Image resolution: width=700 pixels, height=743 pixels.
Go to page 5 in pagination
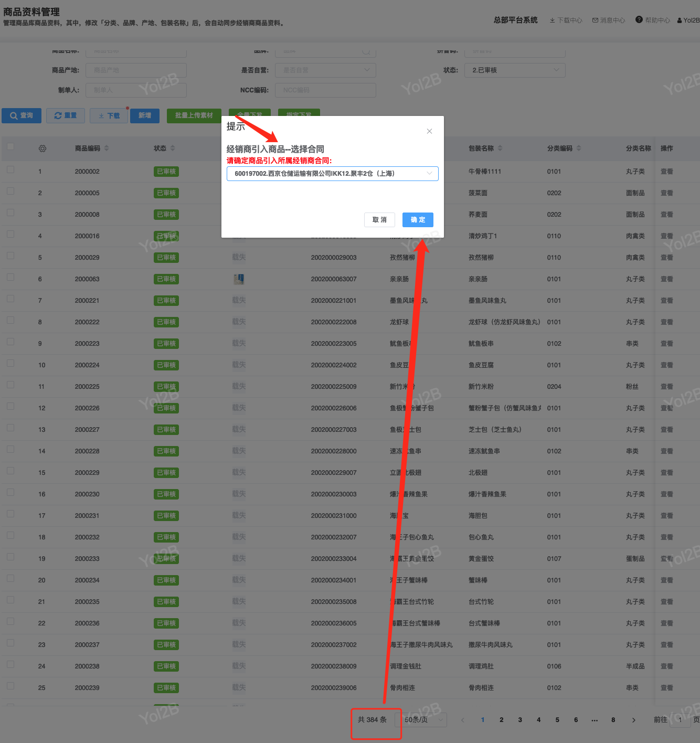point(557,720)
